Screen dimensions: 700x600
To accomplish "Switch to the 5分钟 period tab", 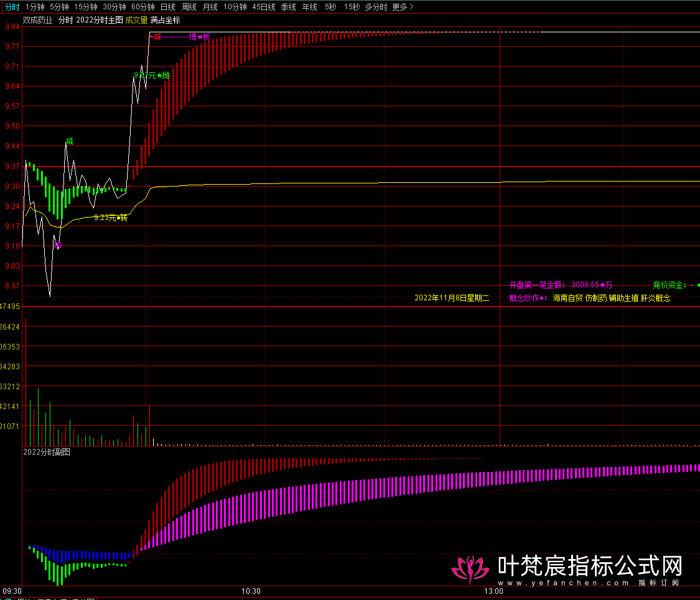I will 59,7.
